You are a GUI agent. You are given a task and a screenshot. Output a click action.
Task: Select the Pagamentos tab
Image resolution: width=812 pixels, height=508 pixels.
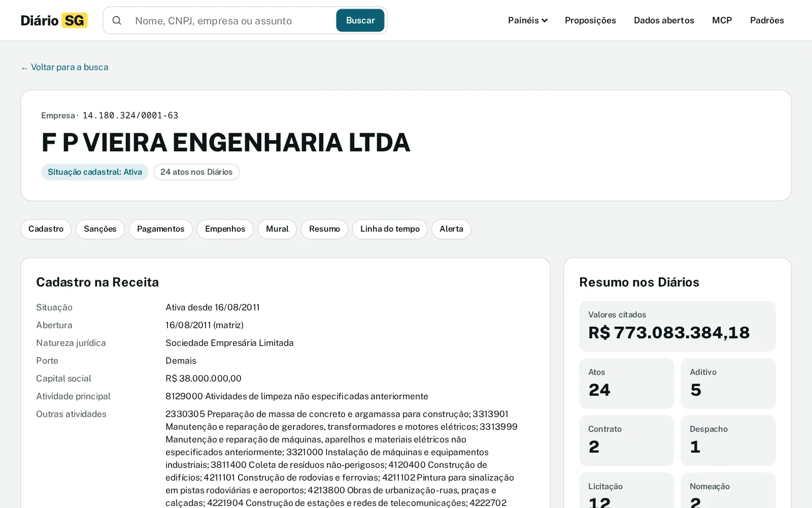click(161, 229)
